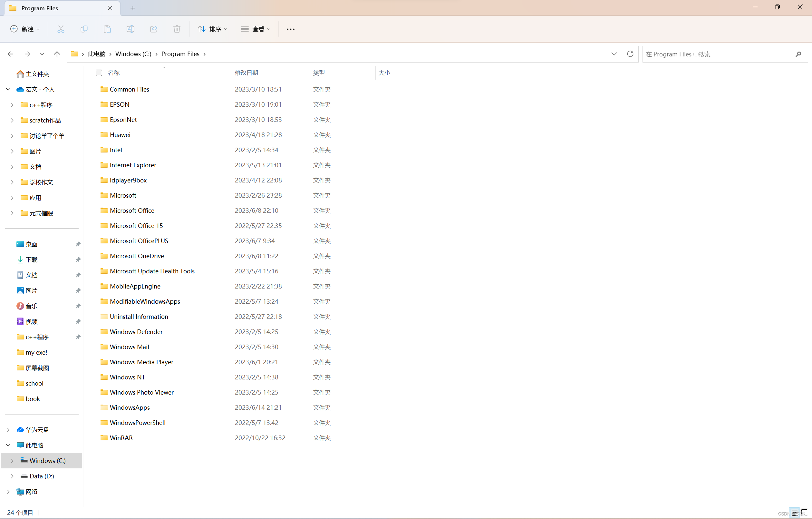Click the Rename icon in toolbar
812x519 pixels.
point(130,29)
